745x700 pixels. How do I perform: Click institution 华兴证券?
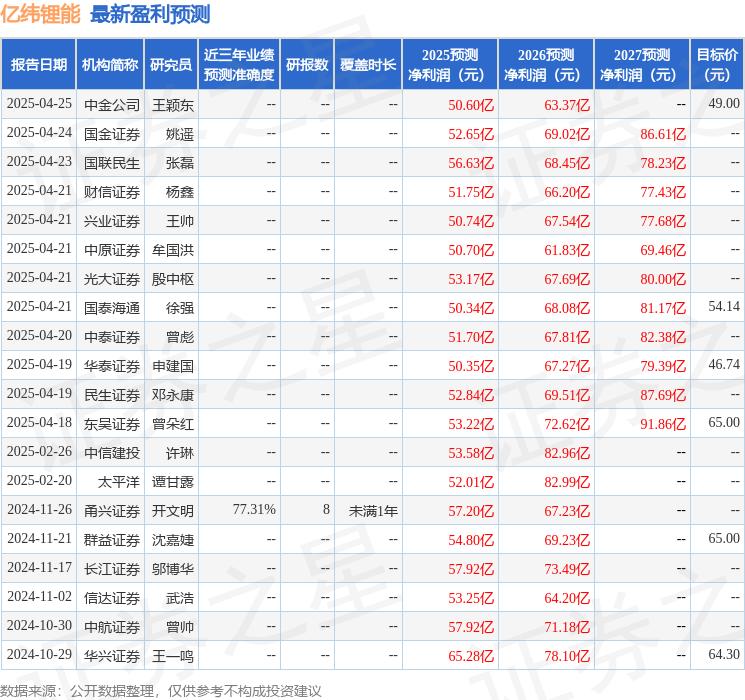click(x=112, y=656)
